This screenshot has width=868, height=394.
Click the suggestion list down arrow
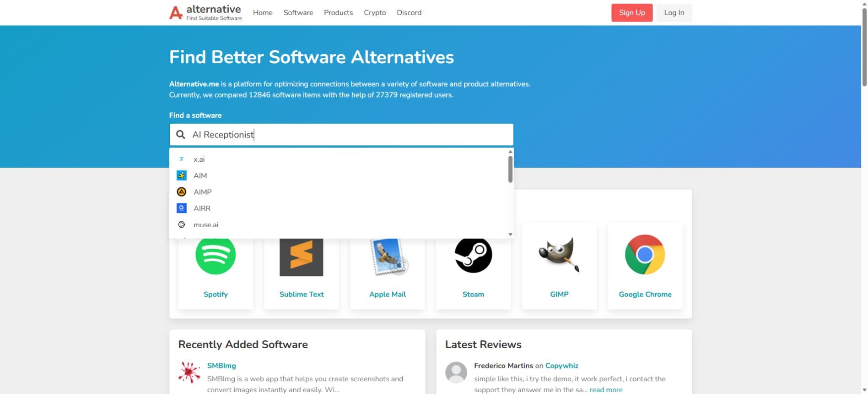pyautogui.click(x=510, y=235)
